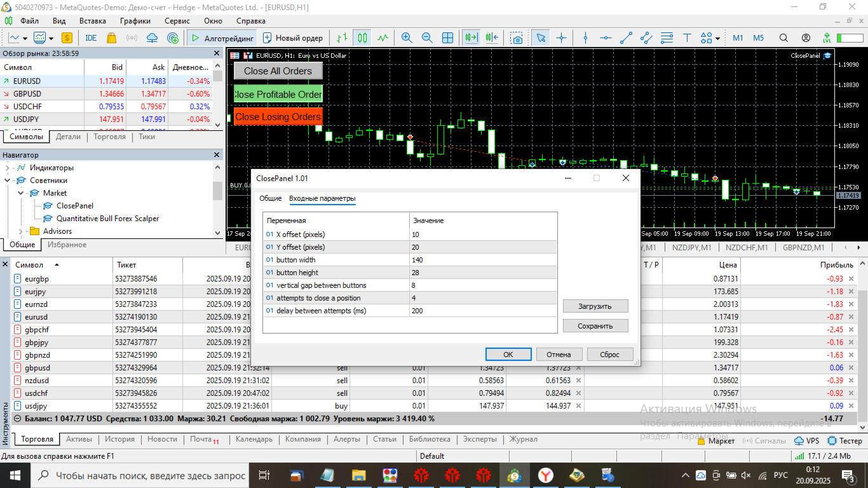Image resolution: width=868 pixels, height=488 pixels.
Task: Open the Signals radio-wave toolbar icon
Action: pyautogui.click(x=132, y=38)
